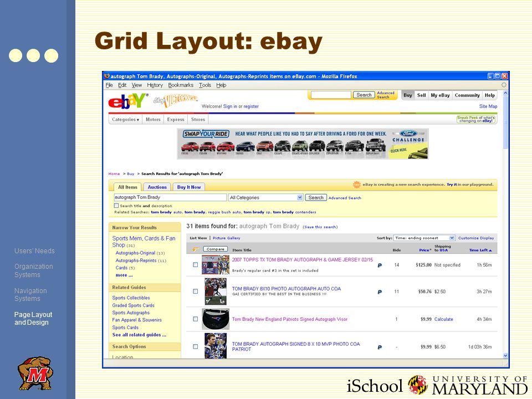Open the All Categories dropdown
The height and width of the screenshot is (399, 532).
[265, 197]
